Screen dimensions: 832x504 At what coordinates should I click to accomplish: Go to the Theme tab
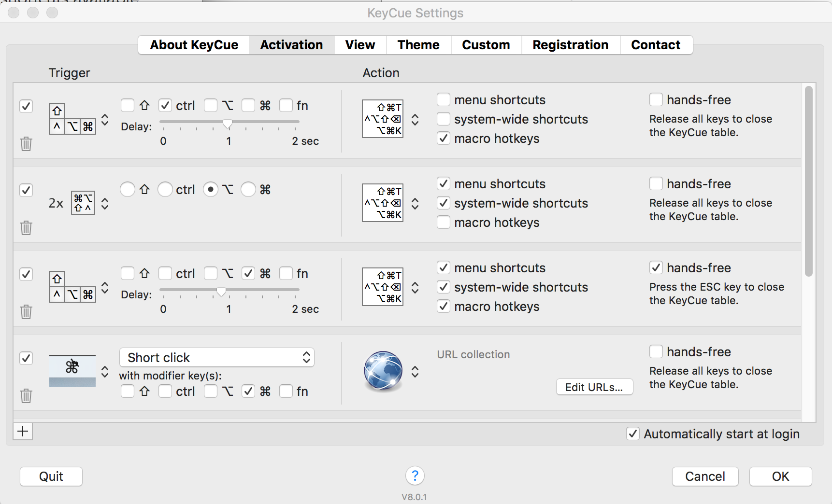418,45
